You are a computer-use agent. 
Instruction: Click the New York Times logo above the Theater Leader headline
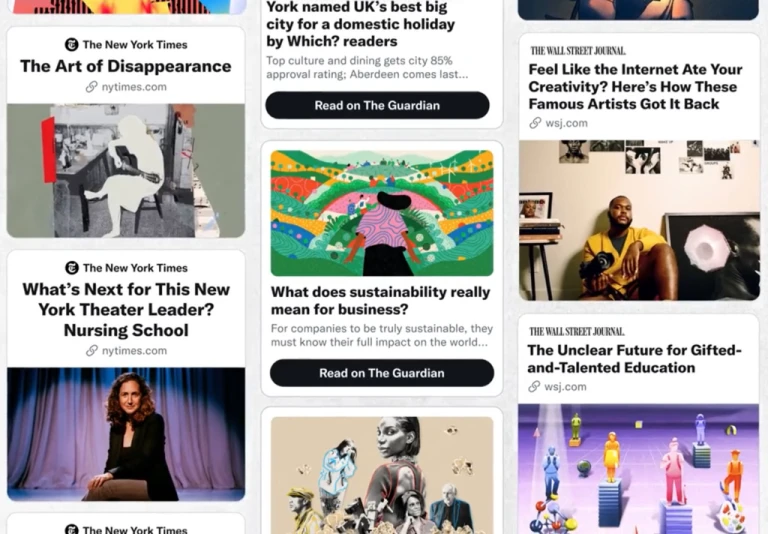pos(72,268)
